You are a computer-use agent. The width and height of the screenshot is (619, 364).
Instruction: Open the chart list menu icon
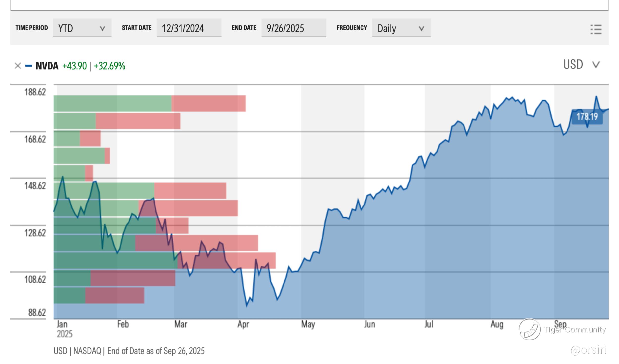(596, 29)
